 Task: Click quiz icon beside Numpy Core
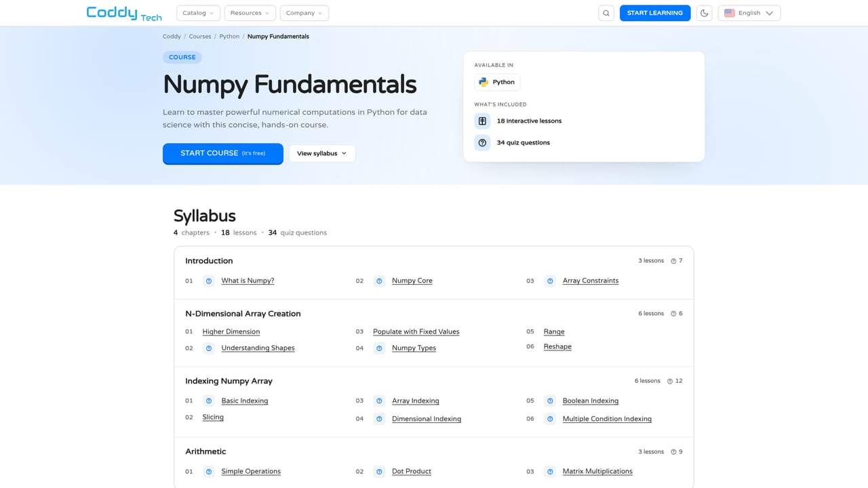click(379, 281)
